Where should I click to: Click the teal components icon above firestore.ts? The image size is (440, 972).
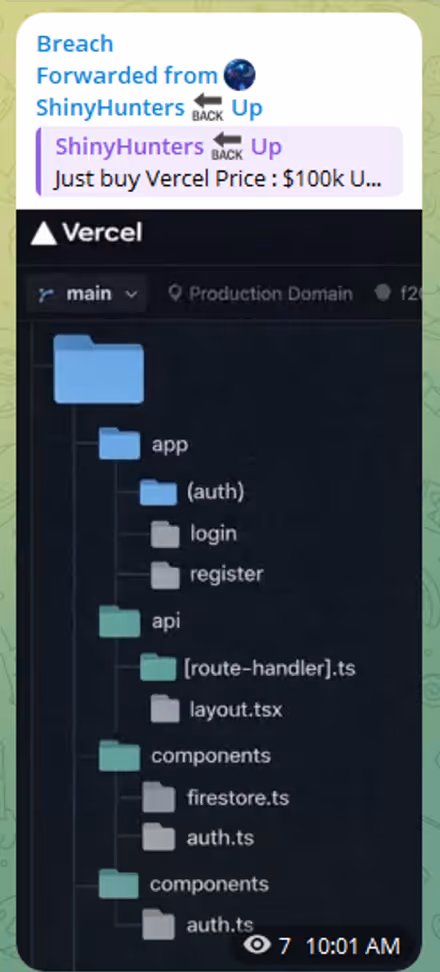tap(119, 756)
